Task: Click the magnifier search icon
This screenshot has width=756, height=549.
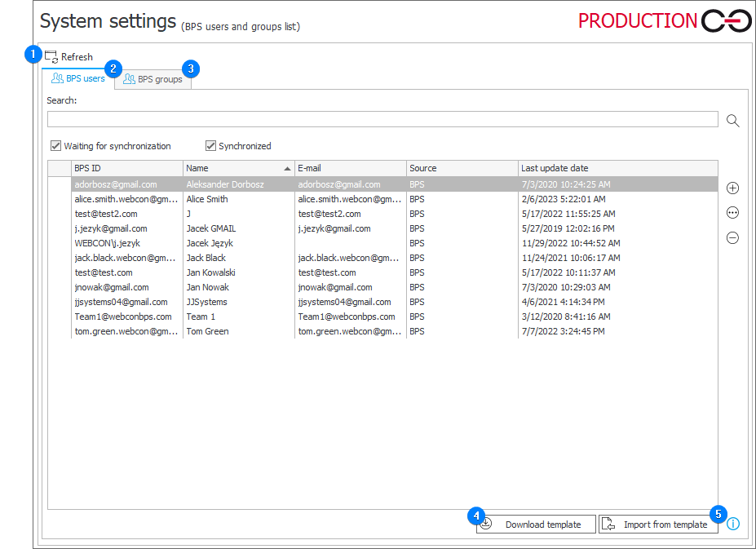Action: (x=732, y=120)
